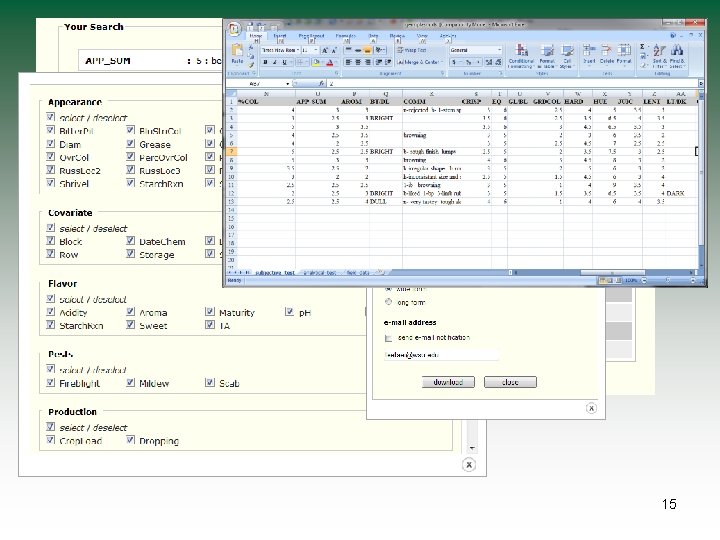Uncheck the Block covariate checkbox

(51, 241)
